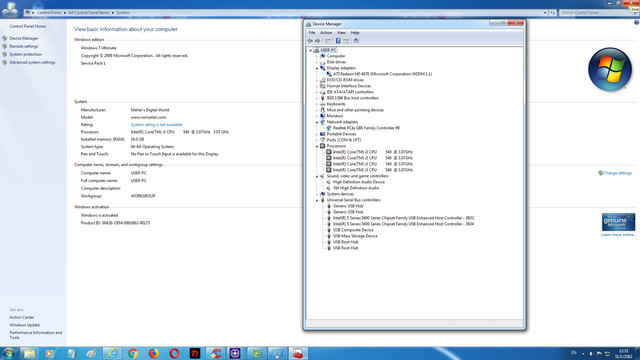Click the genuine Microsoft software badge
Viewport: 640px width, 360px height.
[618, 222]
